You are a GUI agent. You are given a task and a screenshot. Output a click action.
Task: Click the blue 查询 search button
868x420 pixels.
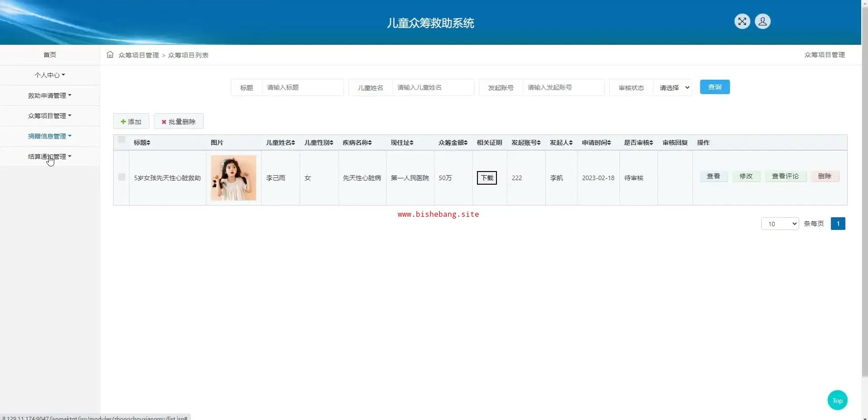coord(715,87)
